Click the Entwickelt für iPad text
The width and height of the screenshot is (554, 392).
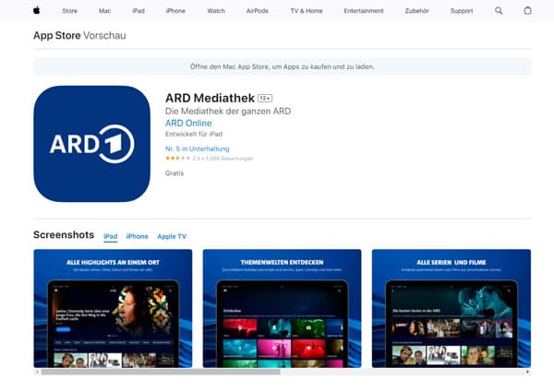point(194,134)
